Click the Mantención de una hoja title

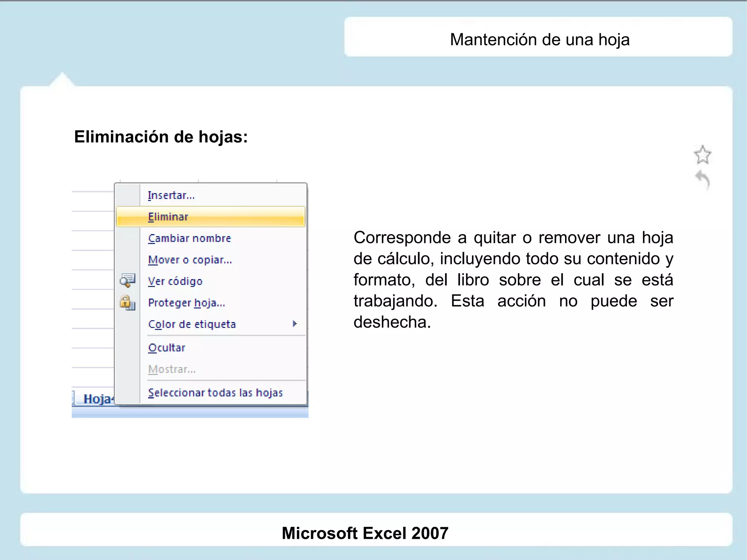point(539,39)
